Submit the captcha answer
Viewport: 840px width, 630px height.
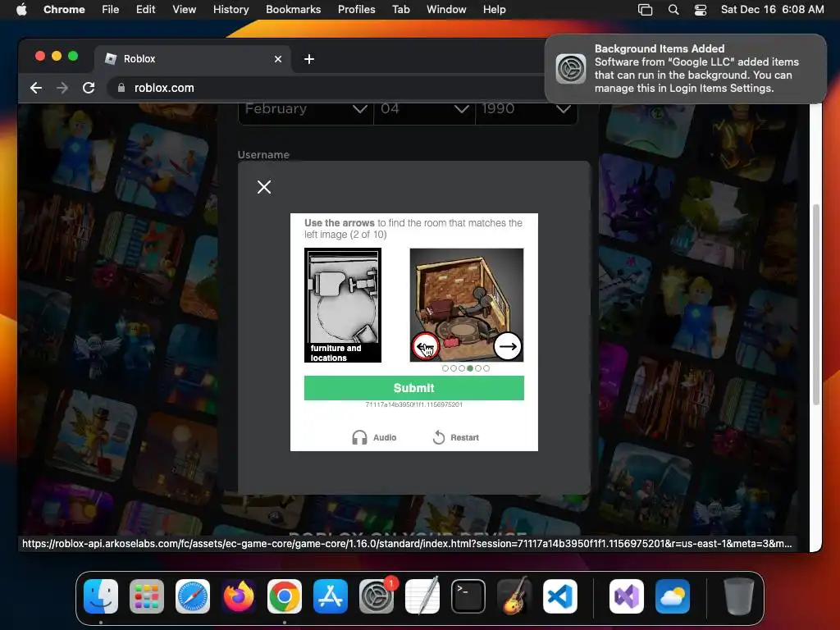point(414,388)
